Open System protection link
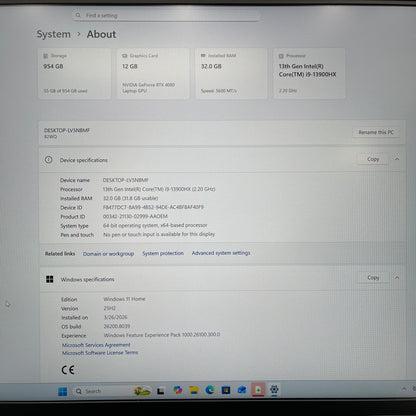This screenshot has height=416, width=416. [163, 253]
